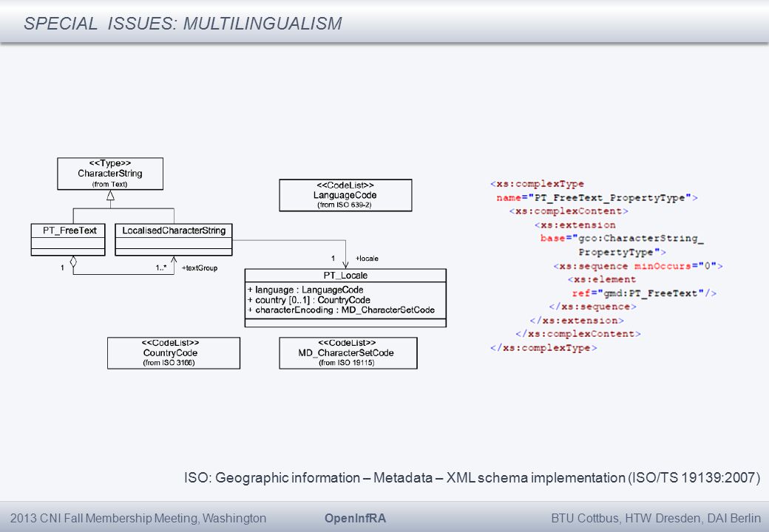Click the "OpenInfRA" footer label
Viewport: 769px width, 532px height.
355,518
